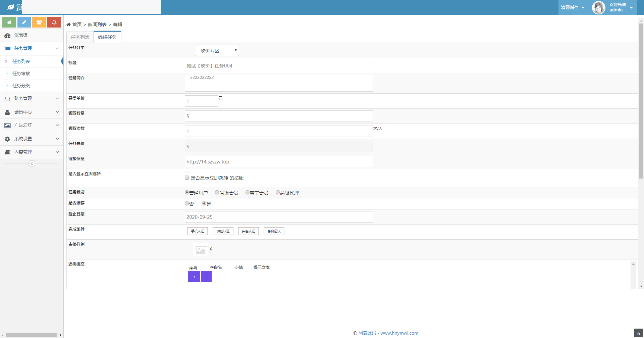Click the blue pencil edit shortcut icon

tap(24, 22)
